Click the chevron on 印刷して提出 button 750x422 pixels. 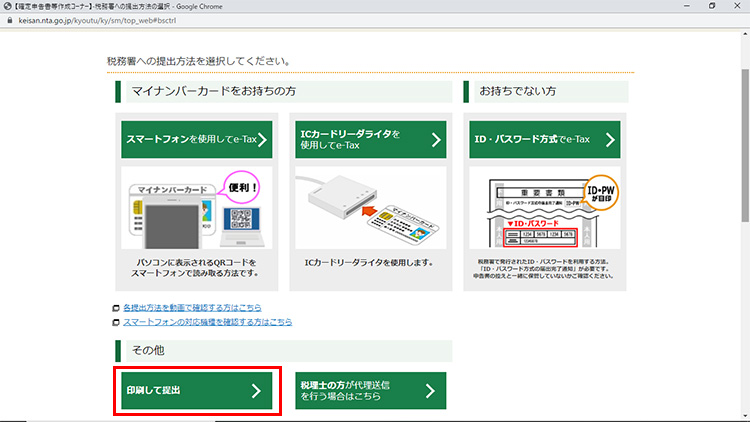click(x=256, y=390)
